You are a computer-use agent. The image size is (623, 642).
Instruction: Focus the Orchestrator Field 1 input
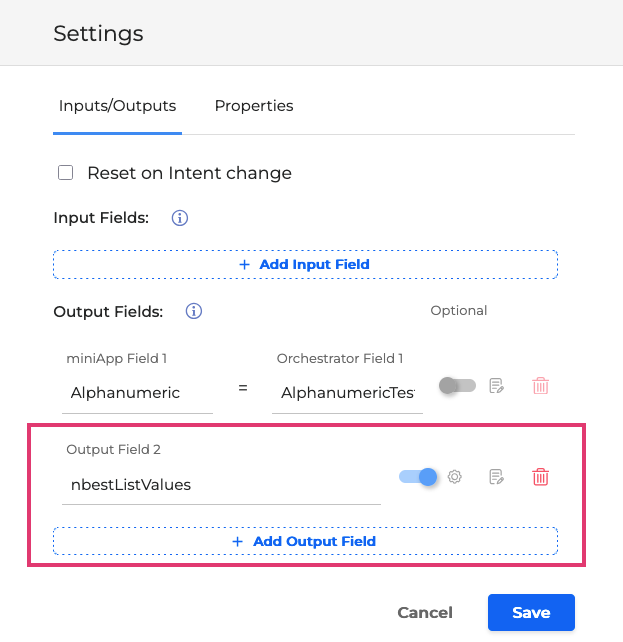(x=347, y=393)
